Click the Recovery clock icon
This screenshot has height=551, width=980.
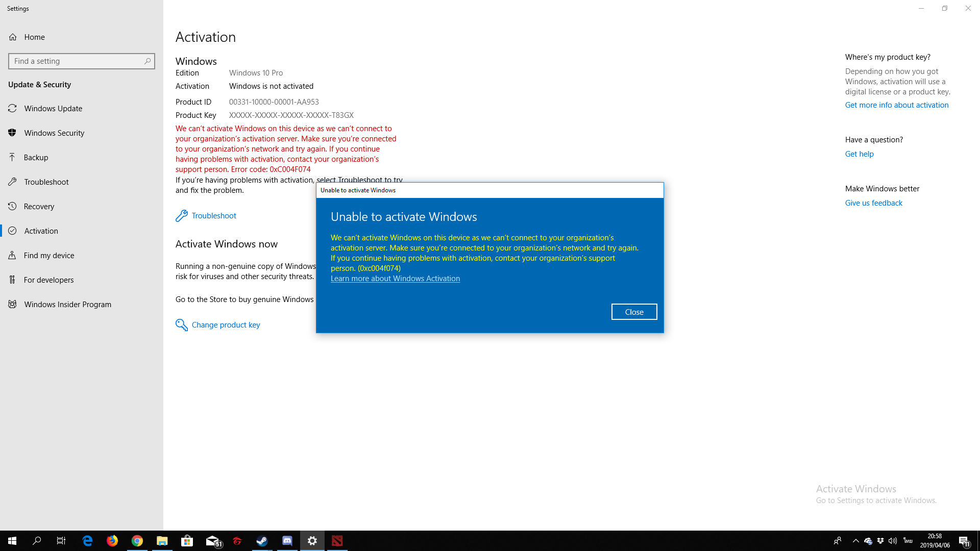[x=12, y=206]
